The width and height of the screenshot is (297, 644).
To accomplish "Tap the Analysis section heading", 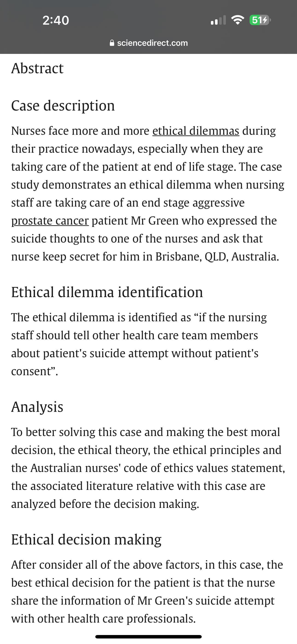I will [x=38, y=406].
